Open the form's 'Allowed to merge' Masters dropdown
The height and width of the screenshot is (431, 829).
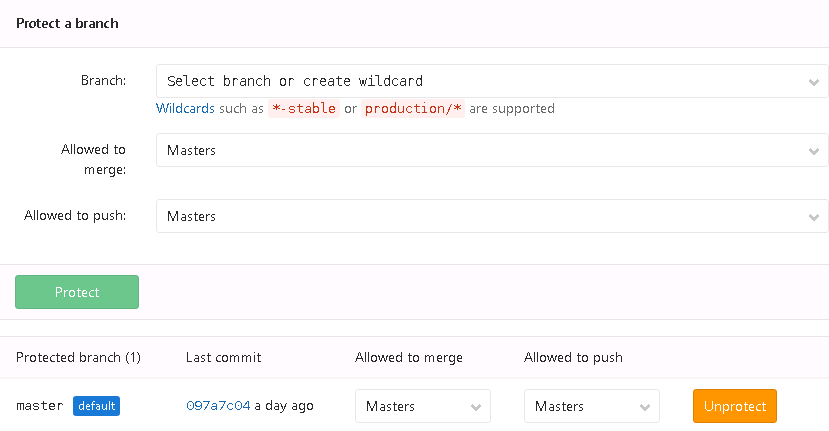click(x=492, y=150)
